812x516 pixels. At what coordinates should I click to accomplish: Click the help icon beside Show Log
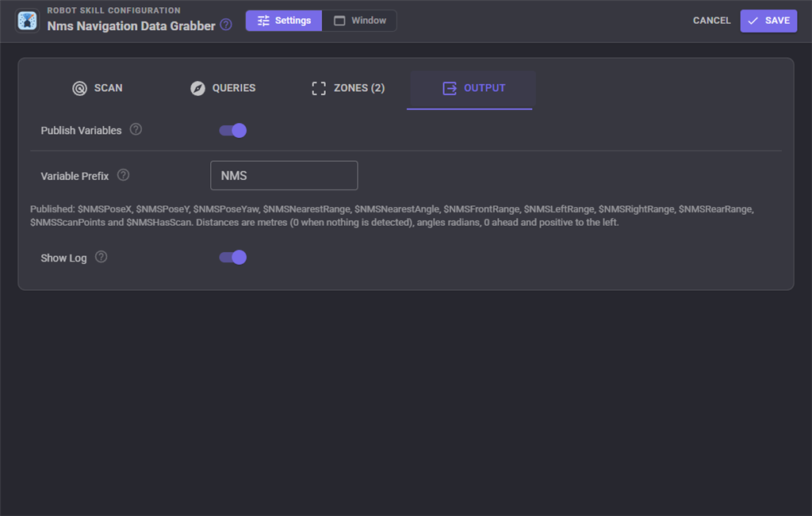[101, 257]
